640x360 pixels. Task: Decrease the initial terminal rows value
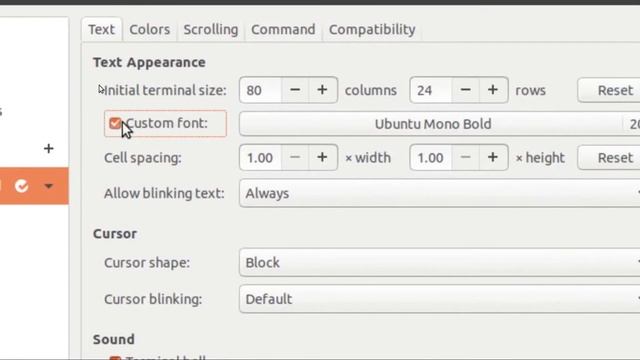465,90
